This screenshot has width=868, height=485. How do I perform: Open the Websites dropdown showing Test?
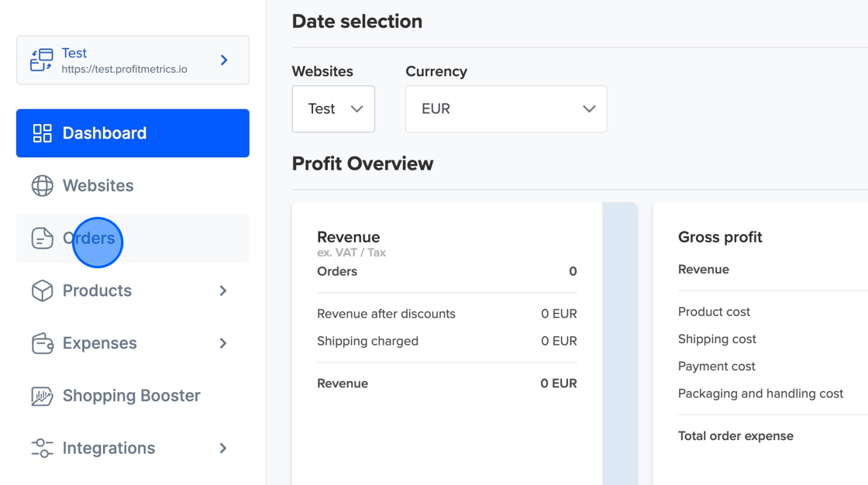(333, 108)
